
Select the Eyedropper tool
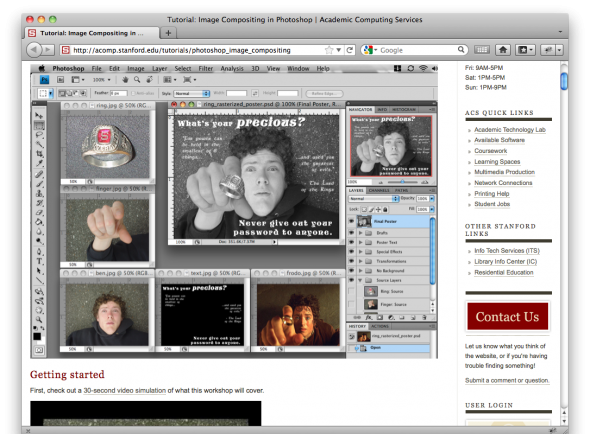point(39,164)
